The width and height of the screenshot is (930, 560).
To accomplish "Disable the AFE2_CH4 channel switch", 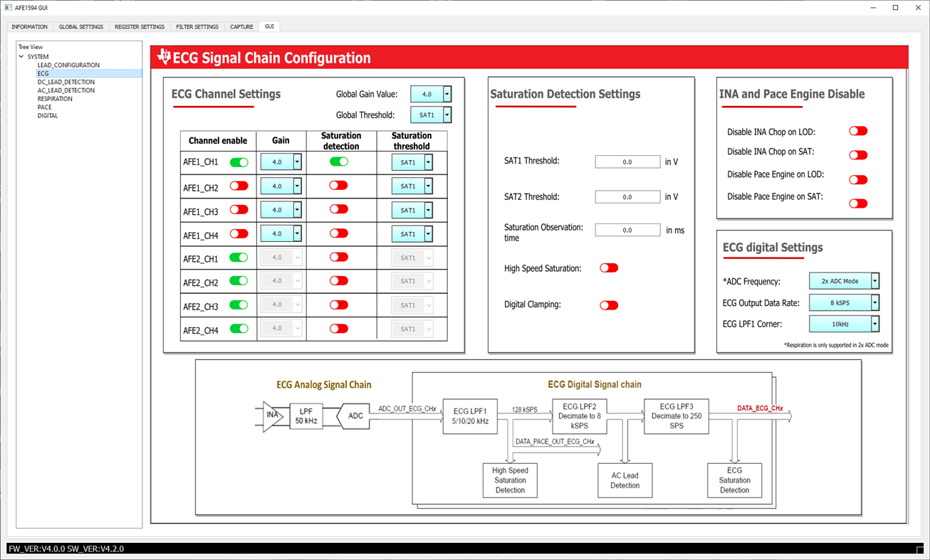I will tap(239, 329).
